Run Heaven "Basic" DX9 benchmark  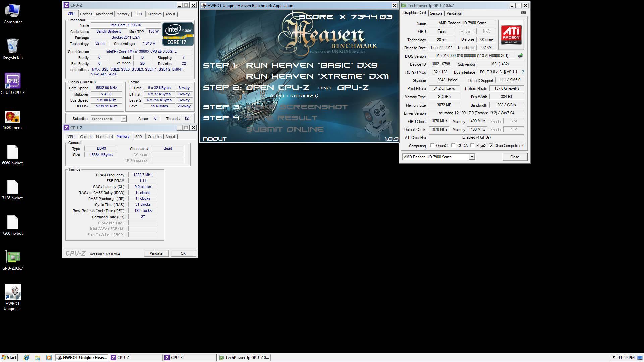[x=311, y=65]
